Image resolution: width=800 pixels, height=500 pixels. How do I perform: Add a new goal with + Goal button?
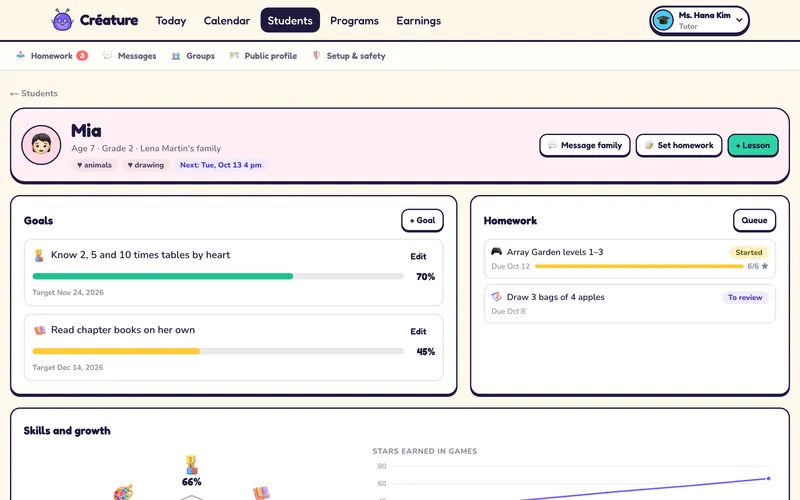(422, 220)
